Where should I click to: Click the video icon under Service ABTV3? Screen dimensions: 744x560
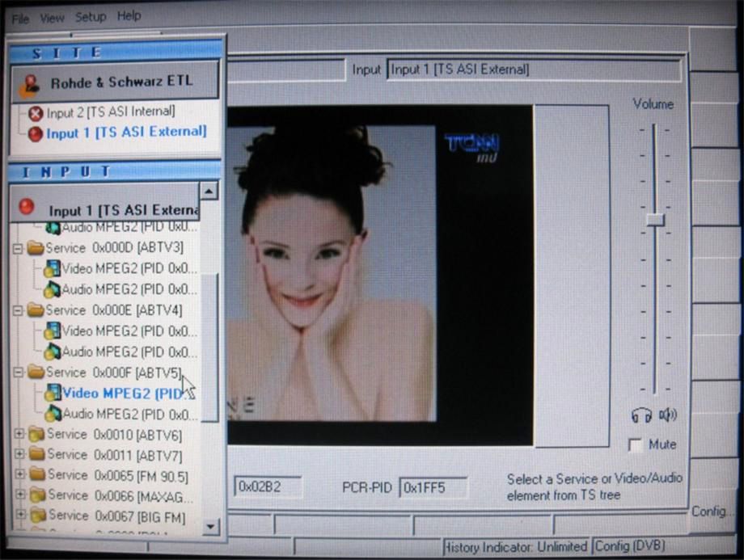click(53, 268)
